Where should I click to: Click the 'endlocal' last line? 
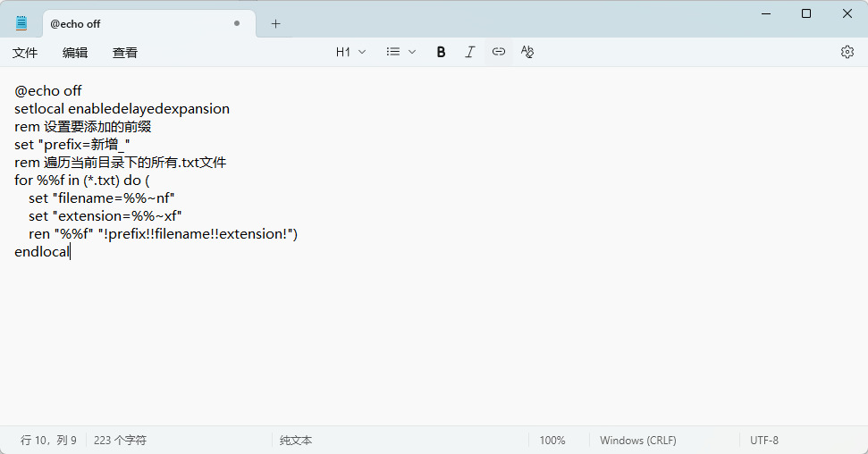(x=42, y=252)
